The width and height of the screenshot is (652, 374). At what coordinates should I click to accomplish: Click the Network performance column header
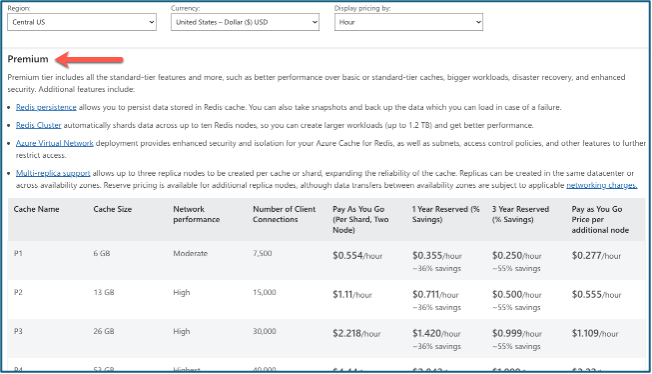tap(196, 214)
